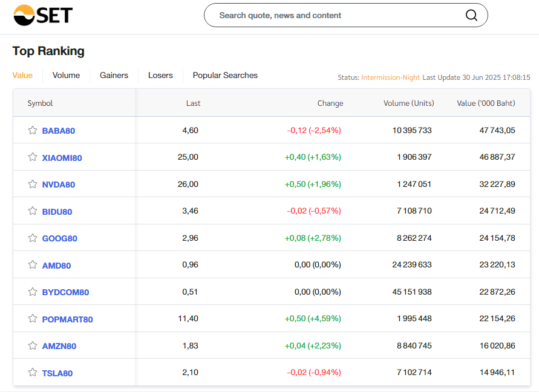The width and height of the screenshot is (539, 392).
Task: Click the search magnifier icon
Action: point(471,15)
